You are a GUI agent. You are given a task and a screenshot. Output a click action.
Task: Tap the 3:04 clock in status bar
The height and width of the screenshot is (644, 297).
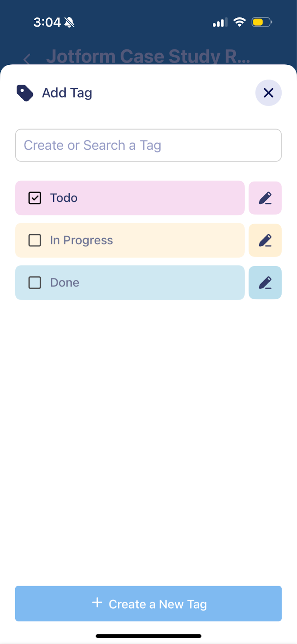(47, 22)
